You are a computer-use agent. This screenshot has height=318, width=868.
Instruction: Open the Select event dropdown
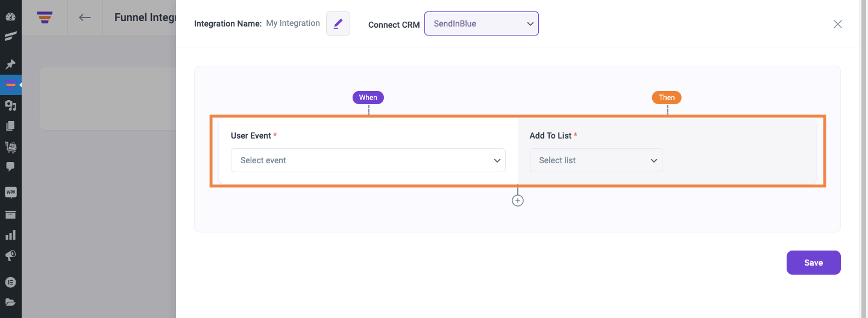point(368,160)
